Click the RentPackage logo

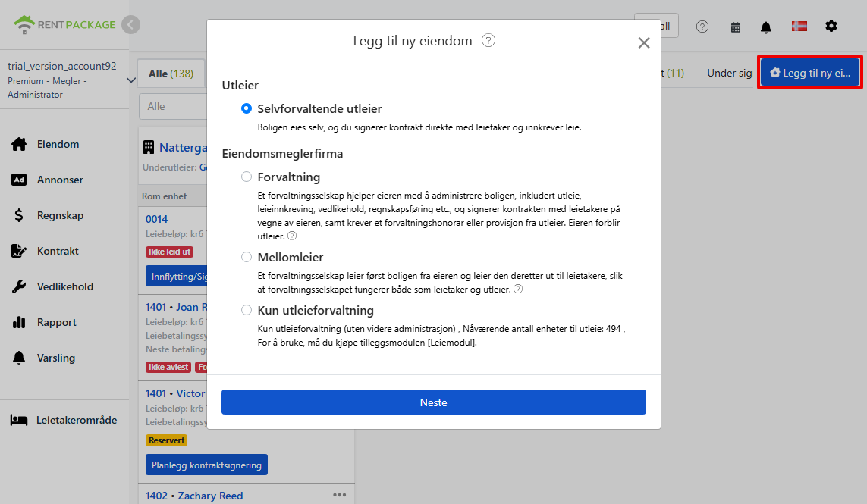click(x=64, y=24)
